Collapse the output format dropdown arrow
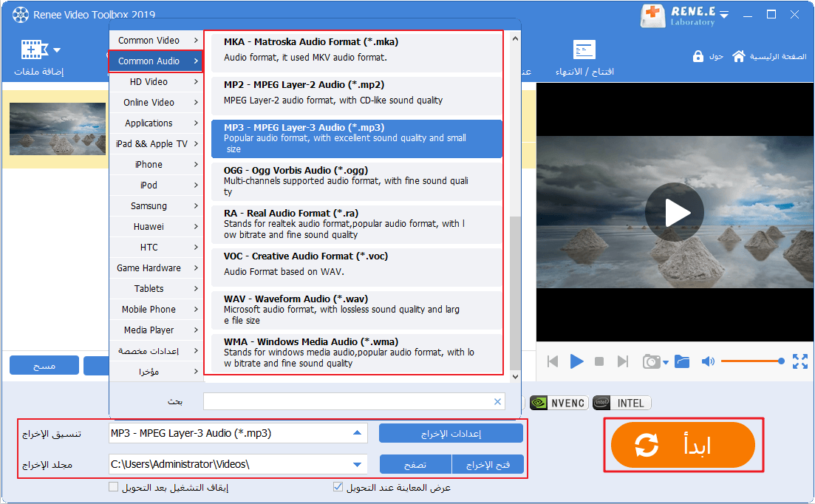The width and height of the screenshot is (815, 504). pos(357,433)
